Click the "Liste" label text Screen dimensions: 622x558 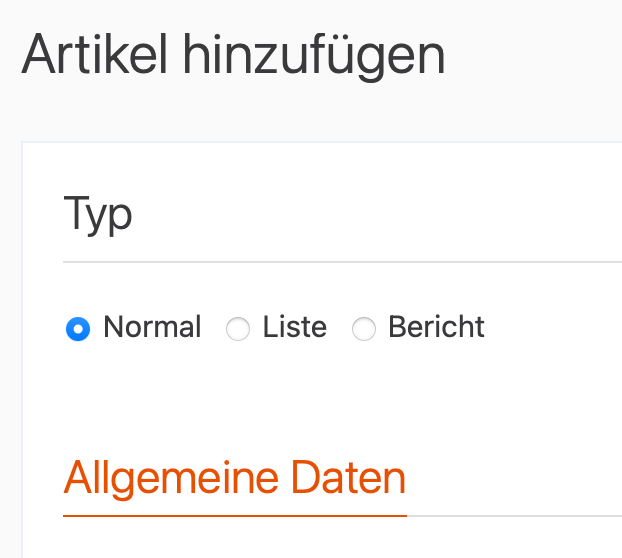pyautogui.click(x=294, y=327)
